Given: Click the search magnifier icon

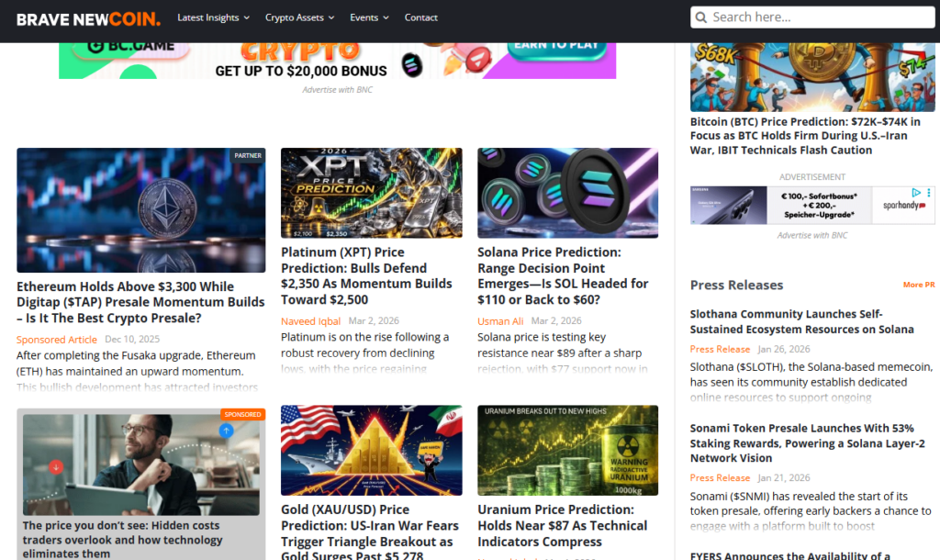Looking at the screenshot, I should (x=701, y=17).
